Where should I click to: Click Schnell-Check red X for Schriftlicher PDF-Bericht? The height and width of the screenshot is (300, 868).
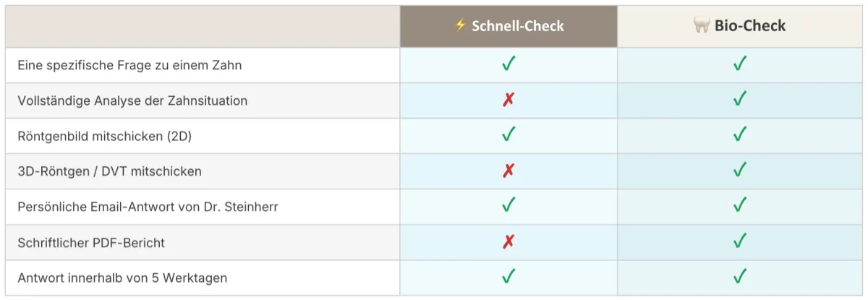click(x=509, y=241)
